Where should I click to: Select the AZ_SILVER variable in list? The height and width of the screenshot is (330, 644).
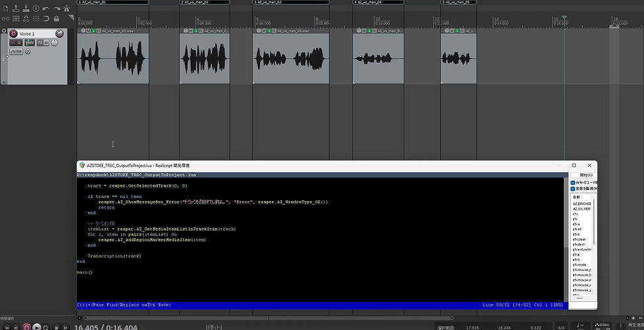582,209
